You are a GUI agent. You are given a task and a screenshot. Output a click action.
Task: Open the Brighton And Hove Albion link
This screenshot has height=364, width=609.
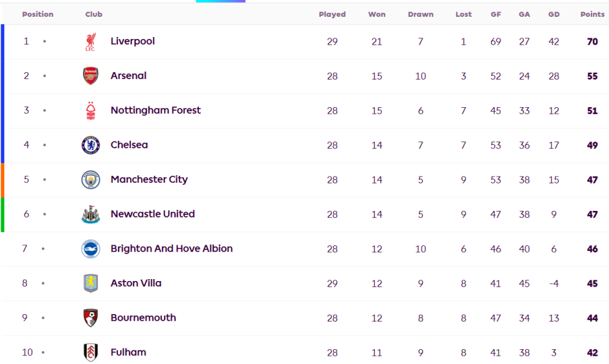click(x=171, y=249)
